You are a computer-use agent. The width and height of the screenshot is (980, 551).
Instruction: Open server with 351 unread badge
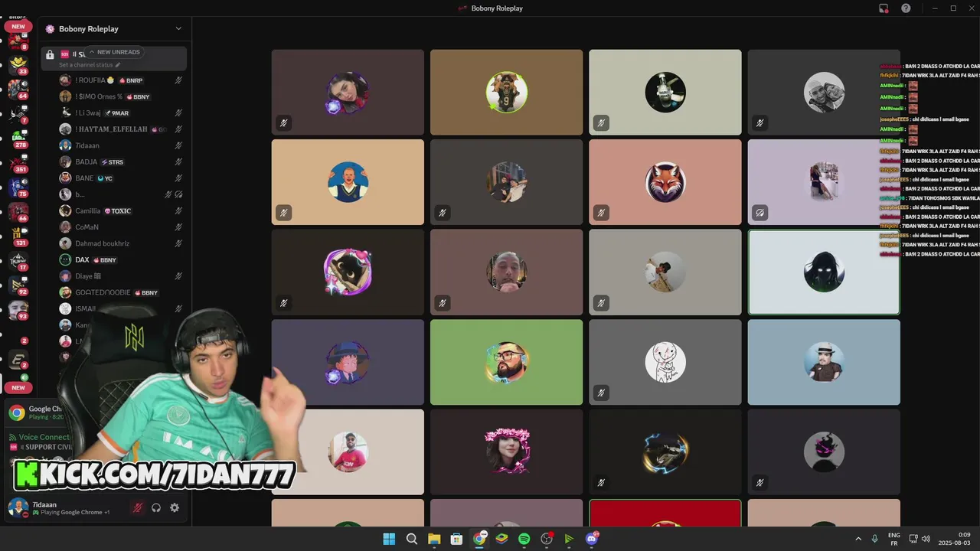pos(18,163)
